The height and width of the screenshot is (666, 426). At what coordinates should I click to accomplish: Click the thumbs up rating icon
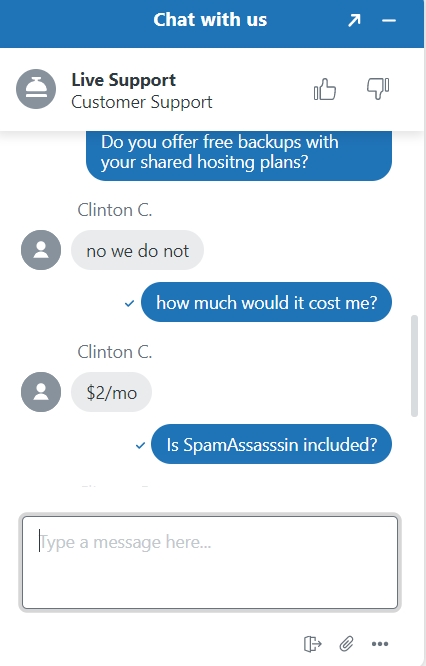(325, 89)
